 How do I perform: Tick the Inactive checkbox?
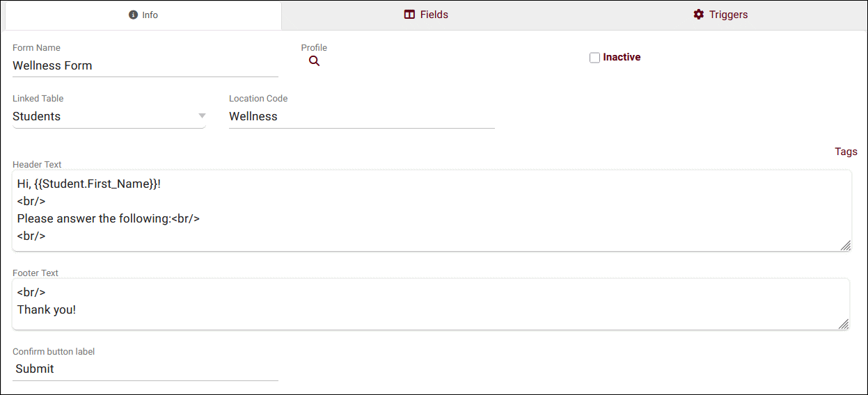click(594, 58)
